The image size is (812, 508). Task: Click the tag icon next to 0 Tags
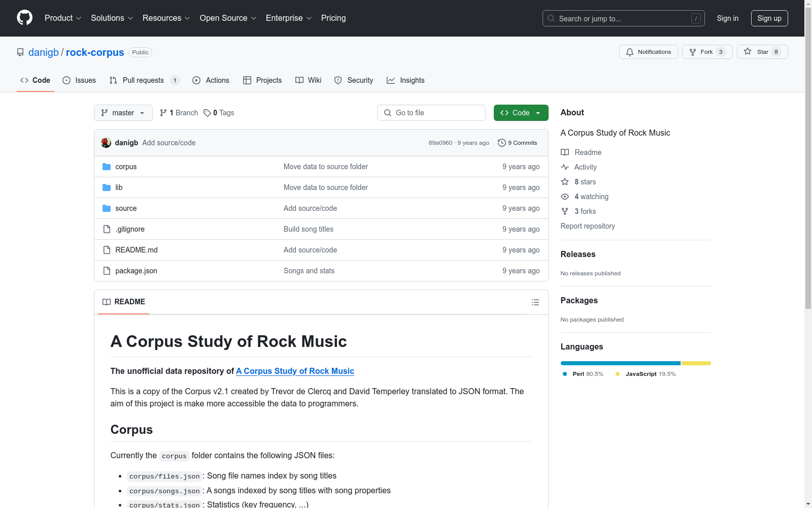pyautogui.click(x=207, y=113)
